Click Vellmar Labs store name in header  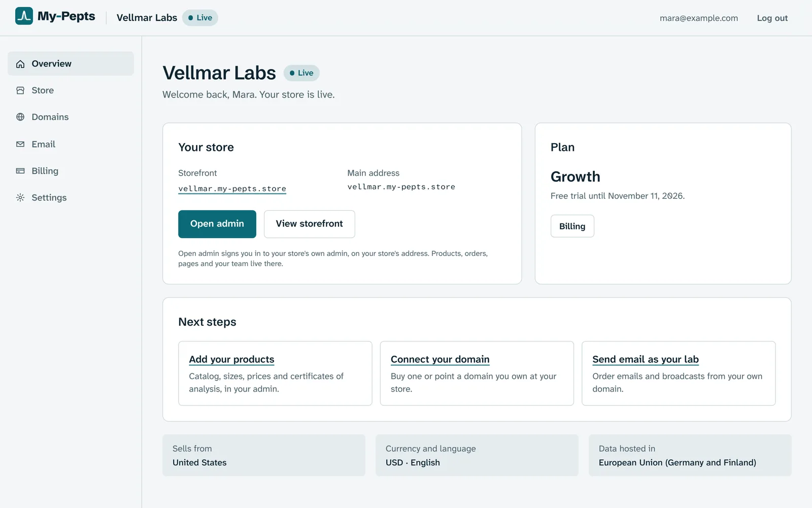click(x=147, y=18)
